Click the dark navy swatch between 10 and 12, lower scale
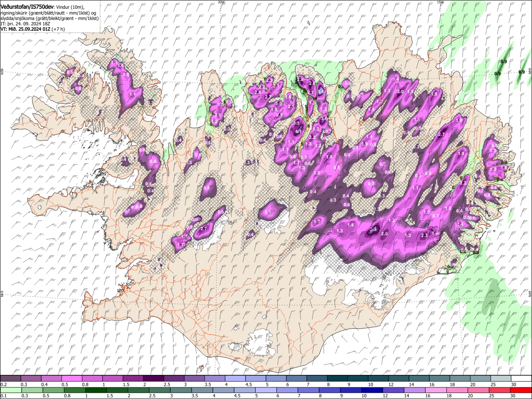532x399 pixels. coord(372,390)
